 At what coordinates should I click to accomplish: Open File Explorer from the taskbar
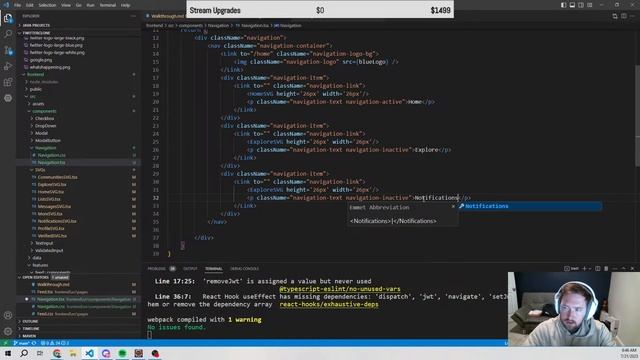[73, 353]
